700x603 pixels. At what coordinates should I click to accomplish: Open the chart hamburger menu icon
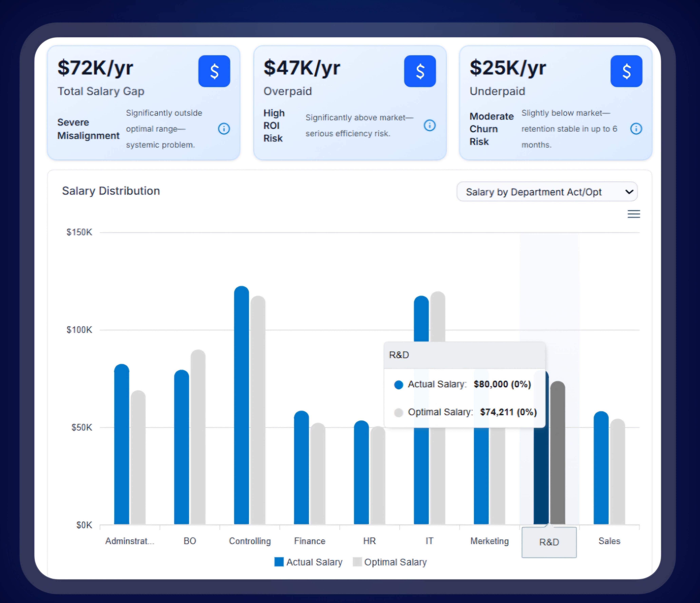coord(634,214)
